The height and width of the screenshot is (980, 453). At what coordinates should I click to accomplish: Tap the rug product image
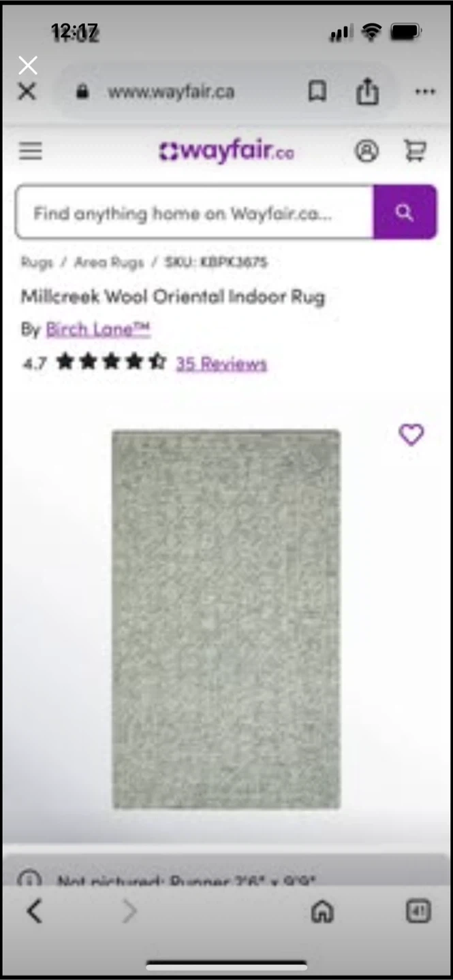click(x=226, y=619)
